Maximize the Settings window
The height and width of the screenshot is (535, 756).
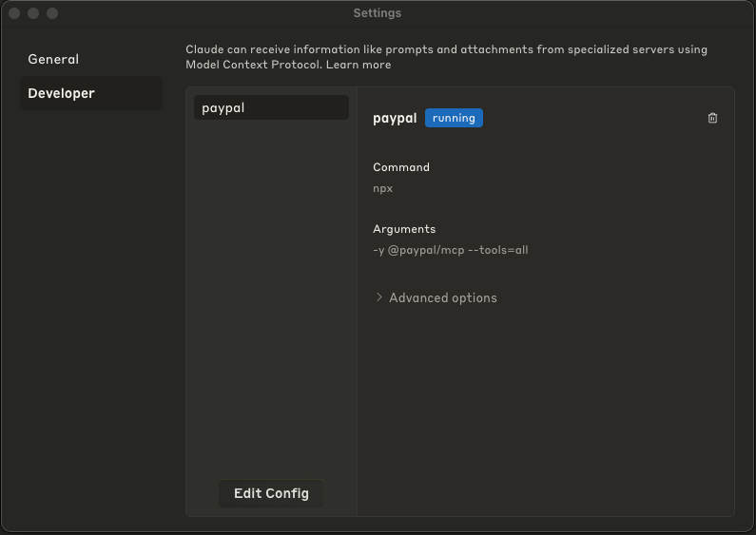point(52,13)
